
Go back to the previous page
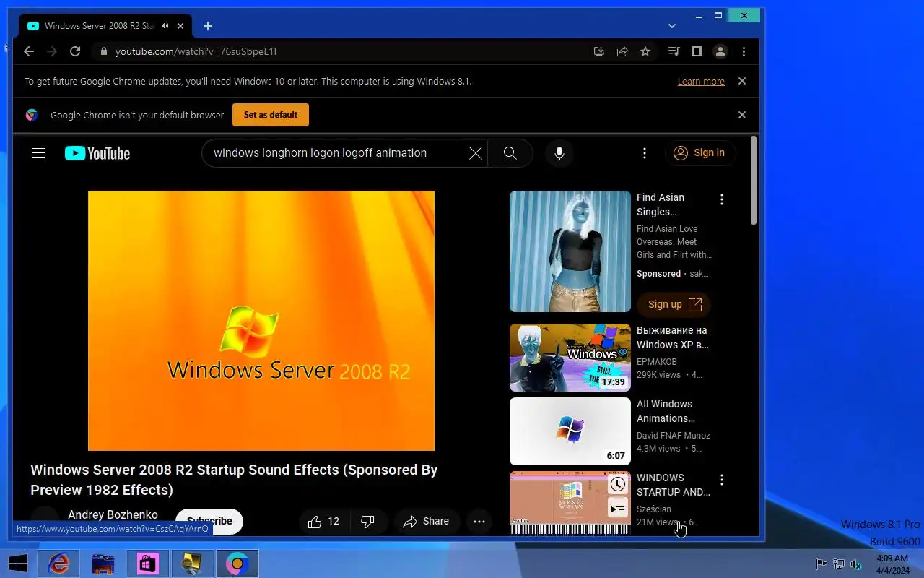[28, 51]
